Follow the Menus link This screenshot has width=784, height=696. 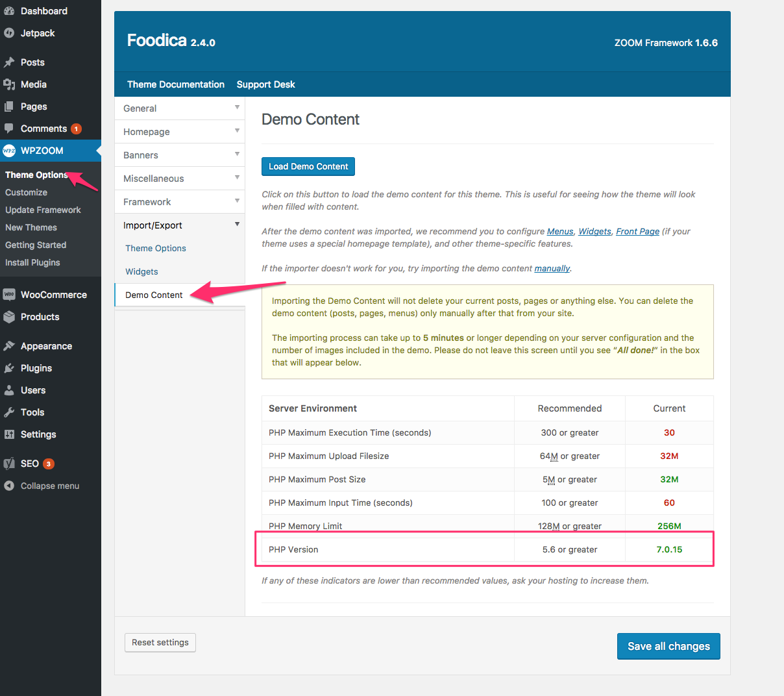[x=560, y=231]
